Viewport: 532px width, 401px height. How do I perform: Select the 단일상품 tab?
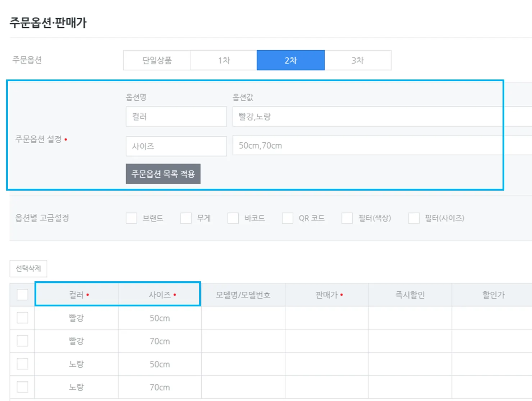click(x=157, y=60)
